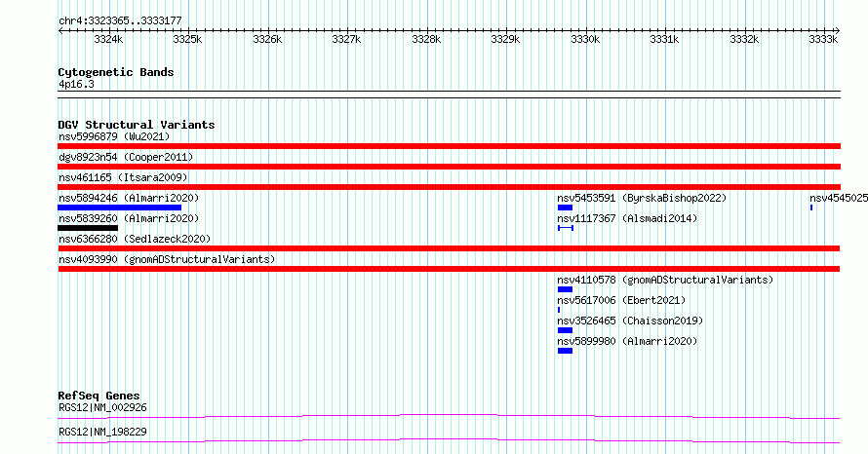Click the magenta line of RGS12|NM_198229
Viewport: 868px width, 454px height.
point(449,440)
